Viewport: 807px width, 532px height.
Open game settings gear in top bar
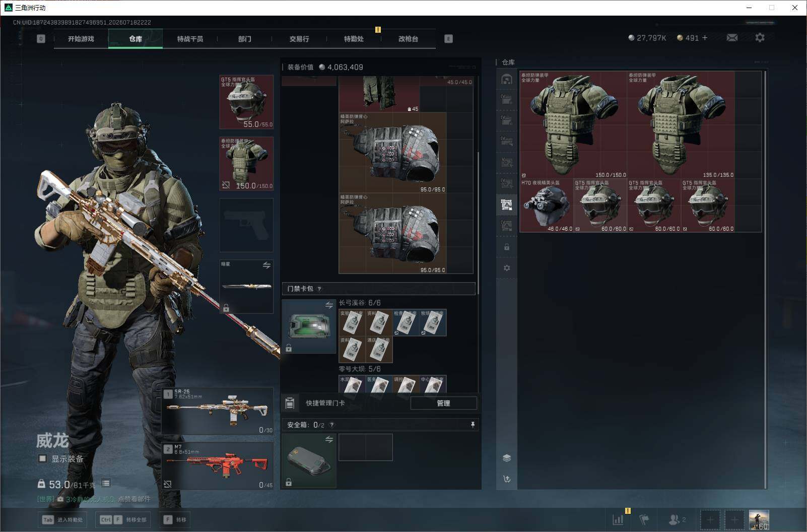[x=760, y=38]
